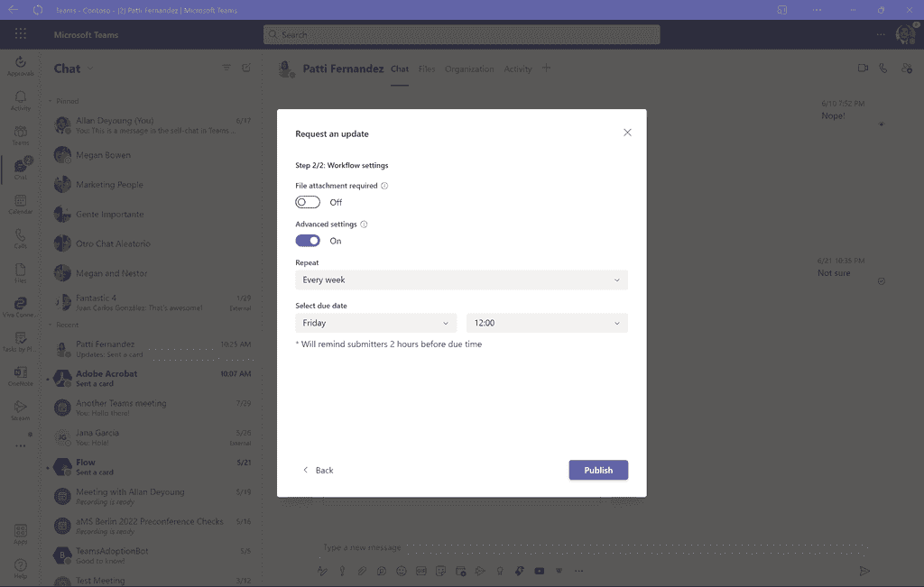This screenshot has width=924, height=587.
Task: Switch to the Files tab
Action: point(427,69)
